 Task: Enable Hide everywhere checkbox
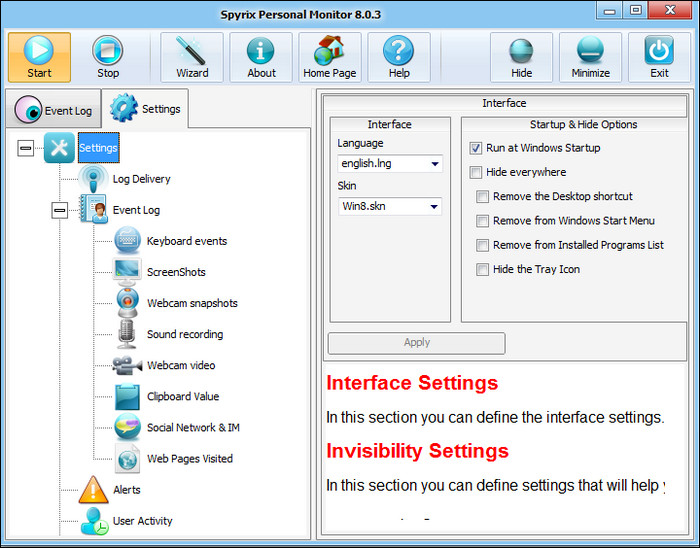(x=475, y=172)
